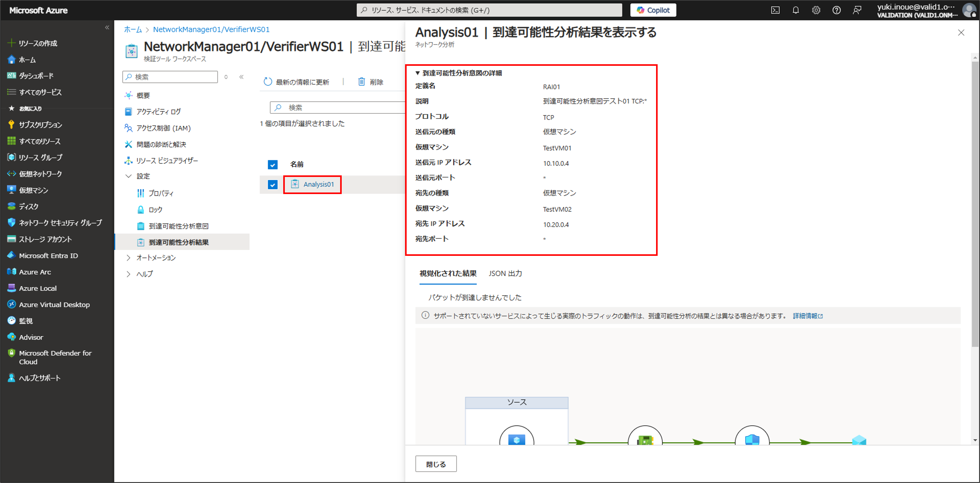Open the Analysis01 result link
The height and width of the screenshot is (483, 980).
point(318,184)
